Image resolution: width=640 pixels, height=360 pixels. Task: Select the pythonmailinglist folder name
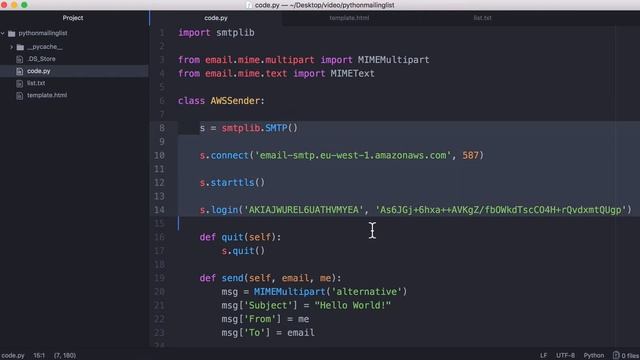(x=43, y=33)
